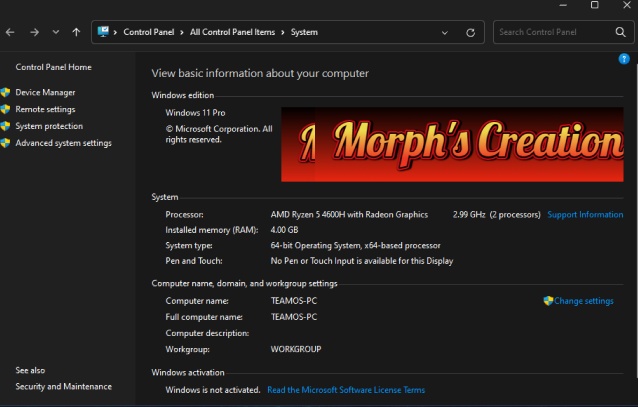Click shield icon beside Remote settings

[x=5, y=109]
